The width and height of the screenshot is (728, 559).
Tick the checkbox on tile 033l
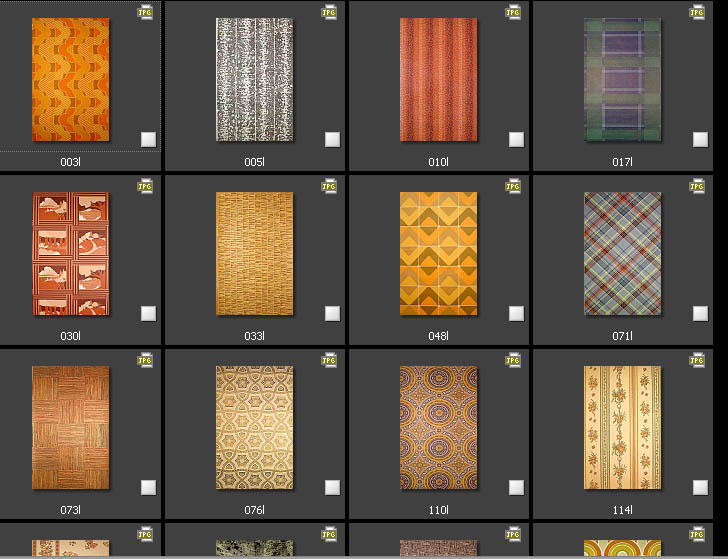click(x=332, y=313)
